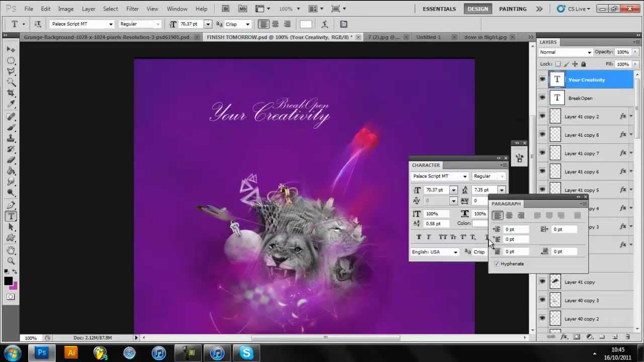Select the Brush tool
The height and width of the screenshot is (362, 644).
(x=11, y=128)
